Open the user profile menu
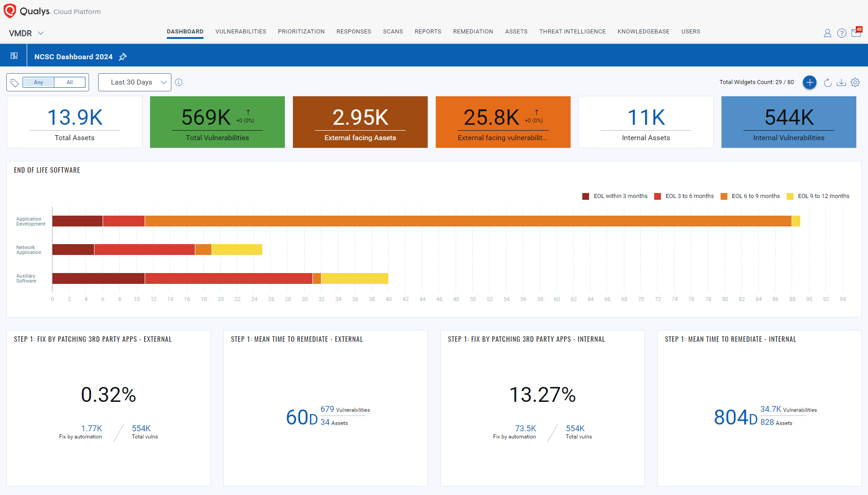Viewport: 868px width, 495px height. click(x=827, y=33)
